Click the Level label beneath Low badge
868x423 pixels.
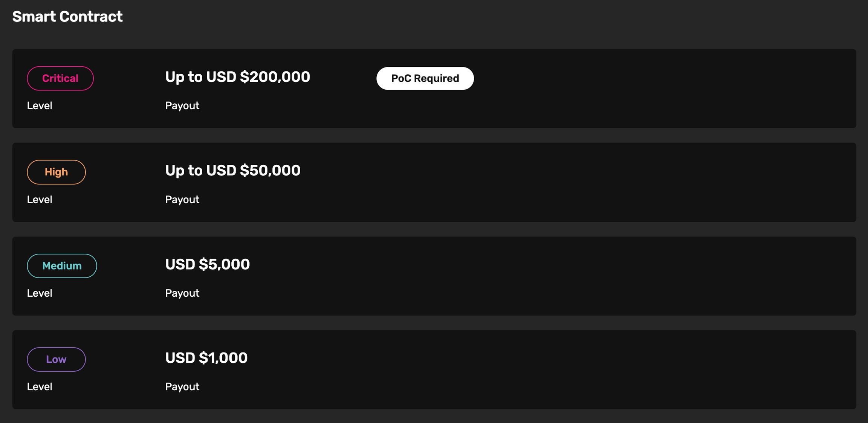click(40, 386)
